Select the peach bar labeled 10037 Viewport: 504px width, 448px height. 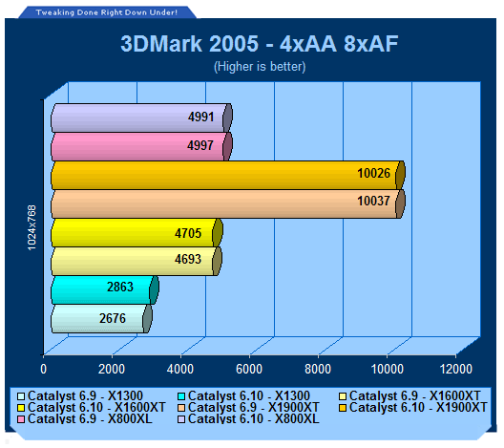coord(228,203)
